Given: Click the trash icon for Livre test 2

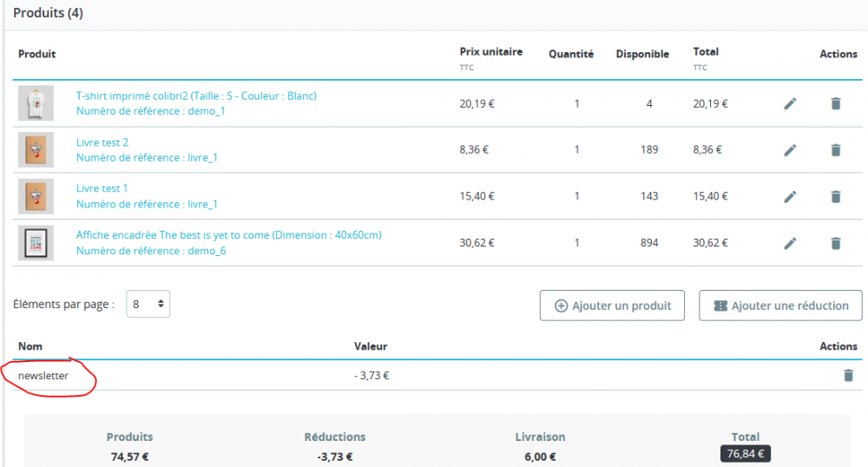Looking at the screenshot, I should pyautogui.click(x=836, y=150).
